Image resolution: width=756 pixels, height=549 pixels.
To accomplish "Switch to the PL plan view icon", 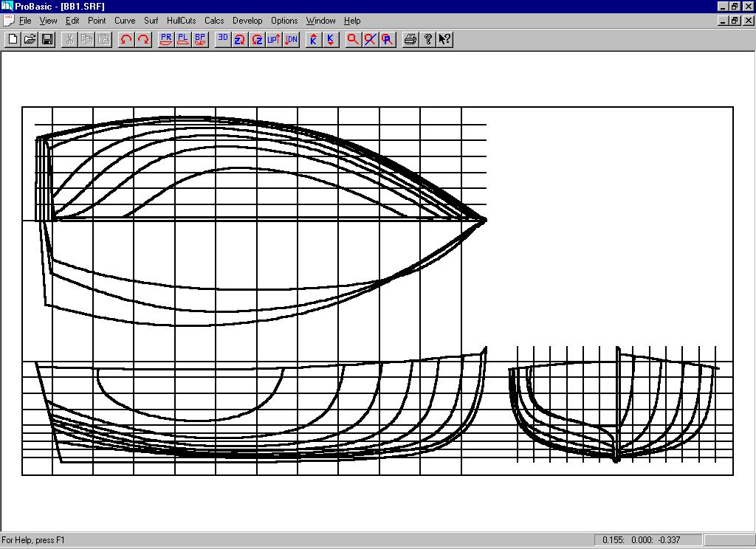I will point(183,40).
